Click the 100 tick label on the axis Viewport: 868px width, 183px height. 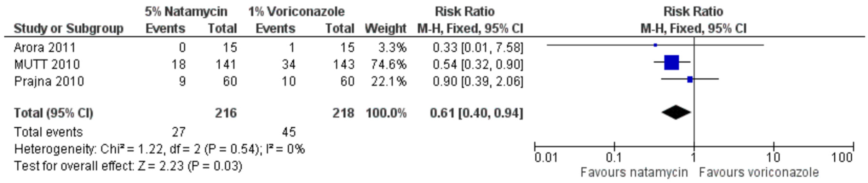[841, 157]
